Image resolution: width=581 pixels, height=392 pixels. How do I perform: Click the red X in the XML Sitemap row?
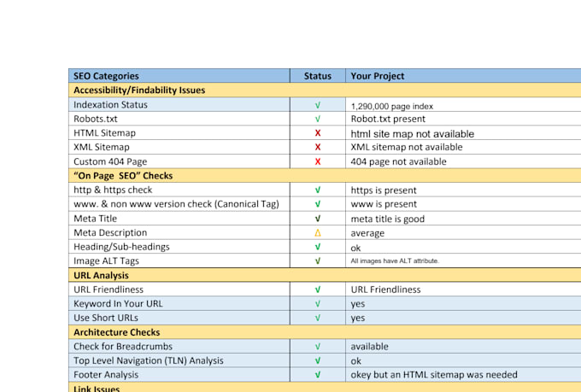click(318, 147)
